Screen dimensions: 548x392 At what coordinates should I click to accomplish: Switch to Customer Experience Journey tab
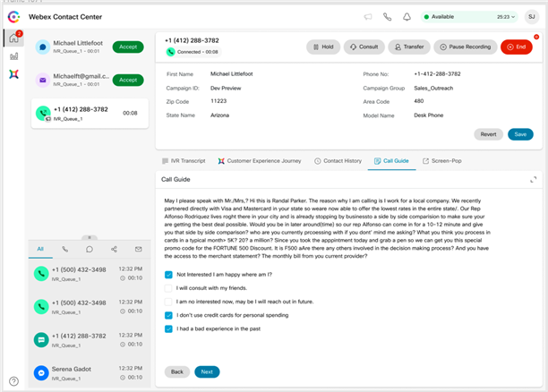tap(260, 161)
